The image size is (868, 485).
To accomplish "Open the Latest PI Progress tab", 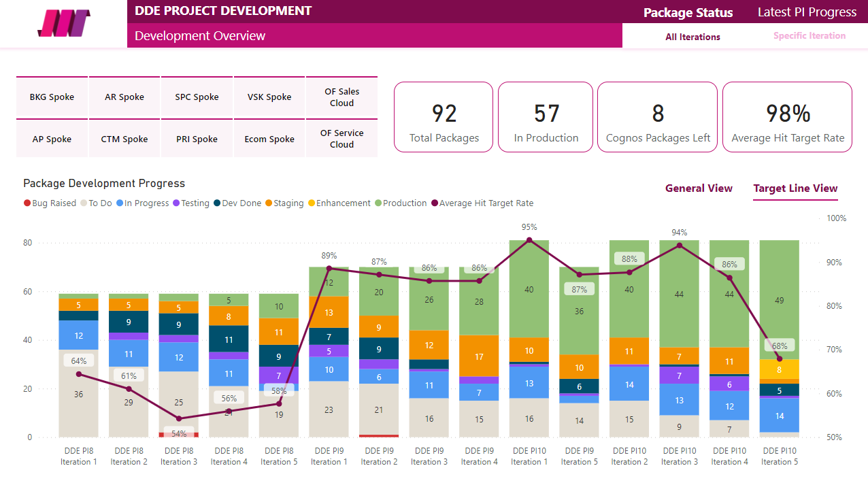I will (807, 12).
